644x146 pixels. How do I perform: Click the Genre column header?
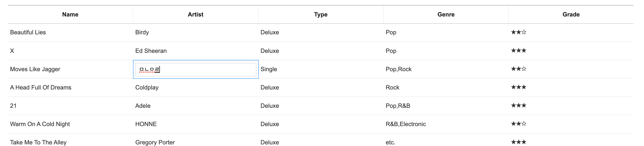[446, 14]
